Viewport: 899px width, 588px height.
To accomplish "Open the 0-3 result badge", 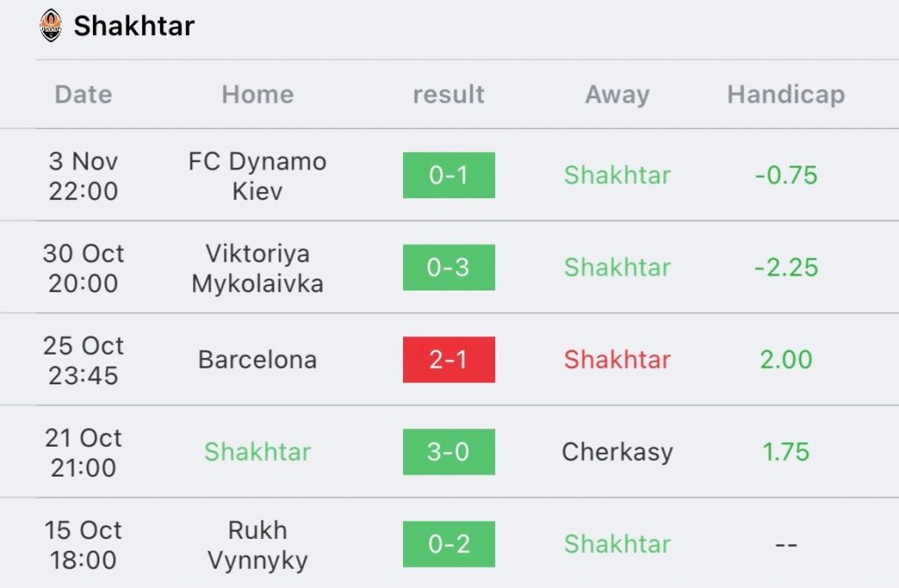I will click(x=449, y=268).
